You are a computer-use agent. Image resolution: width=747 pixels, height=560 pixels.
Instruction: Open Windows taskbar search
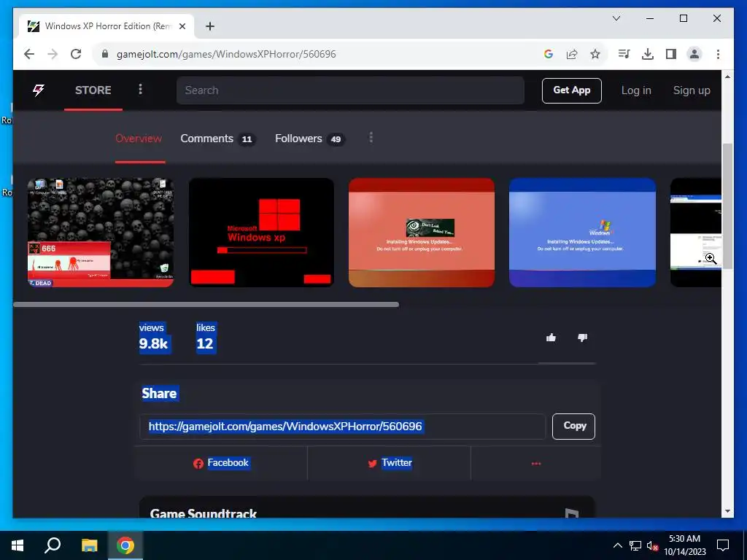(53, 545)
